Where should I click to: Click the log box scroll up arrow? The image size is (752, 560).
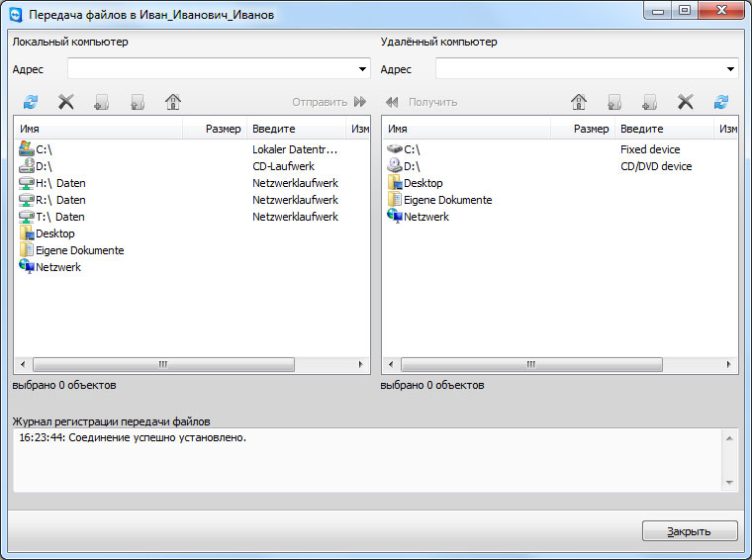pos(729,438)
